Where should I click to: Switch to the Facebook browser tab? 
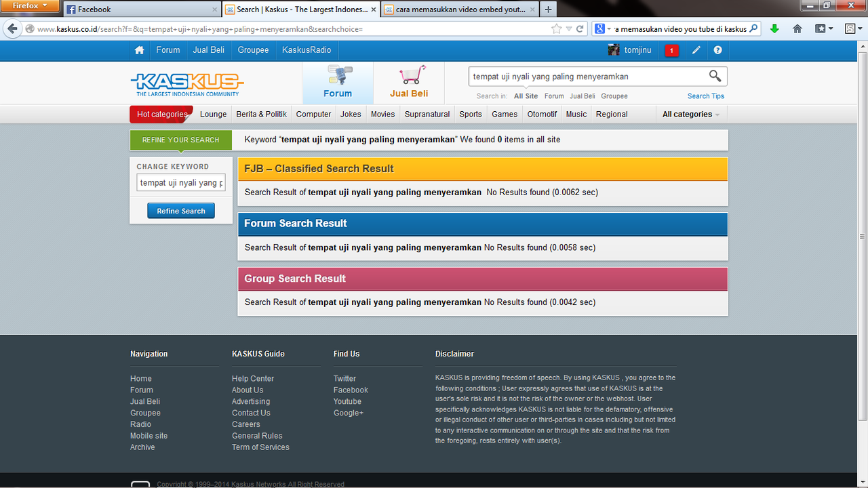pyautogui.click(x=142, y=9)
